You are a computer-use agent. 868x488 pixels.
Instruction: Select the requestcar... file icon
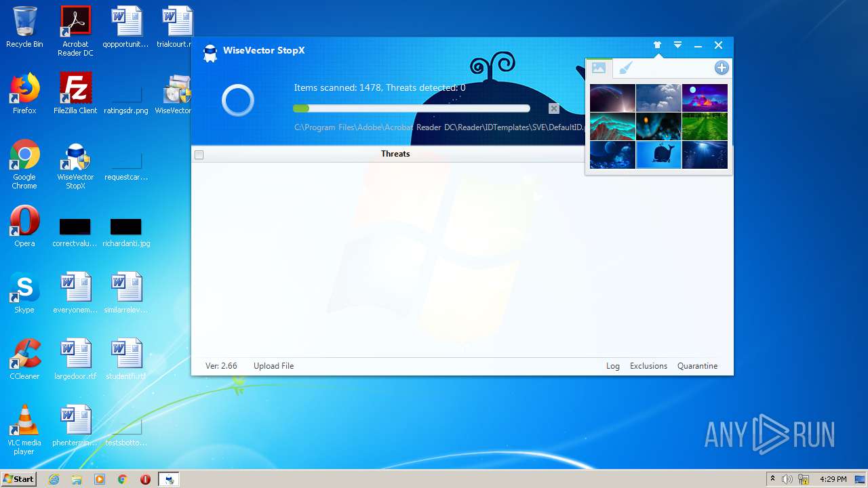pyautogui.click(x=125, y=166)
